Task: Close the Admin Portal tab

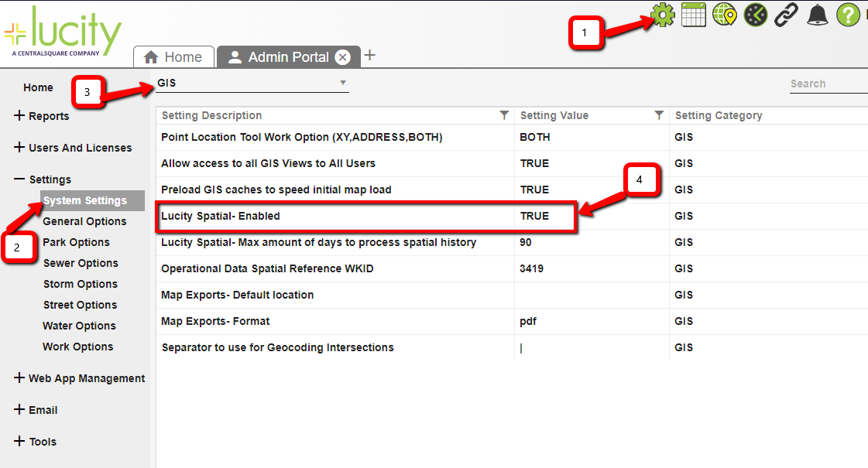Action: [x=343, y=57]
